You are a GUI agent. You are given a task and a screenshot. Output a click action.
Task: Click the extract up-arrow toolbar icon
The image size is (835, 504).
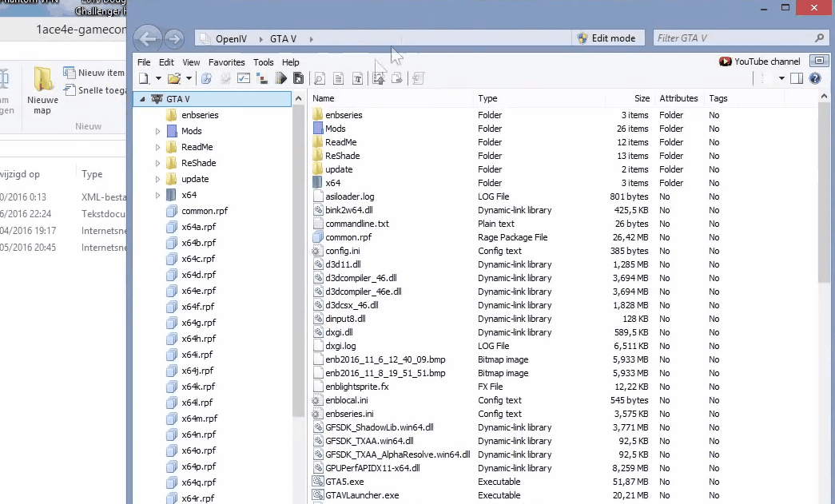379,78
